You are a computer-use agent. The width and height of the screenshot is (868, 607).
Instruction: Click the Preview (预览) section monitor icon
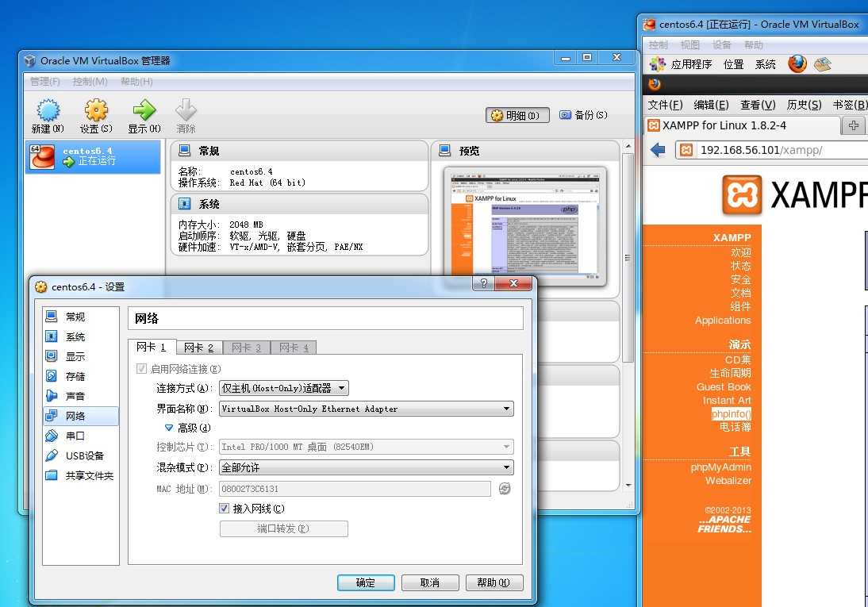(445, 151)
